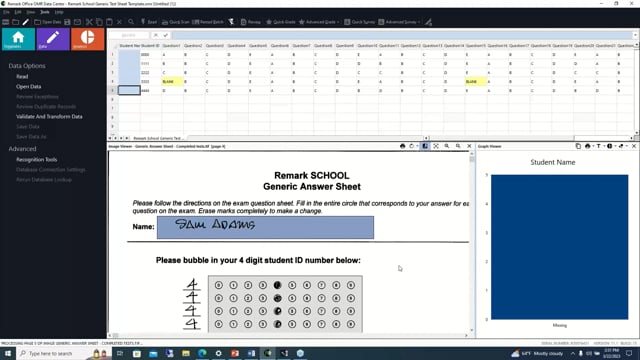The width and height of the screenshot is (640, 360).
Task: Click the light blue formula bar input field
Action: tap(402, 36)
